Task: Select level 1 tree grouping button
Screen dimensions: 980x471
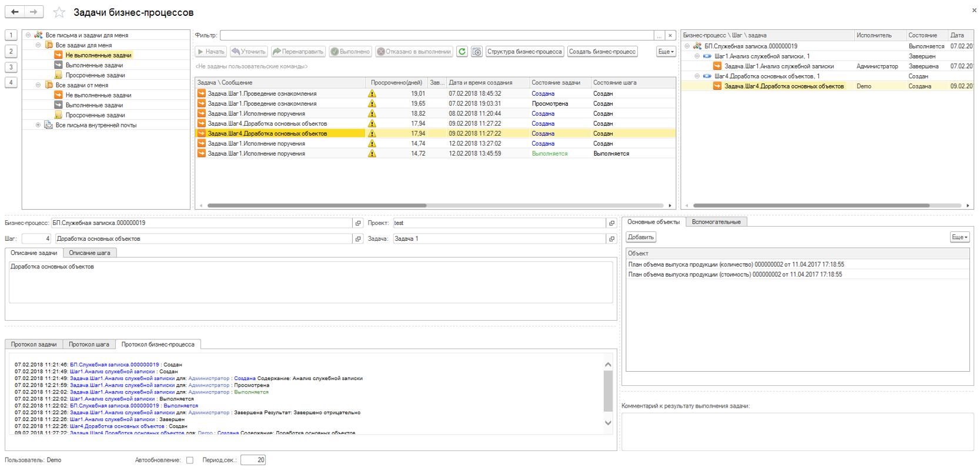Action: click(11, 35)
